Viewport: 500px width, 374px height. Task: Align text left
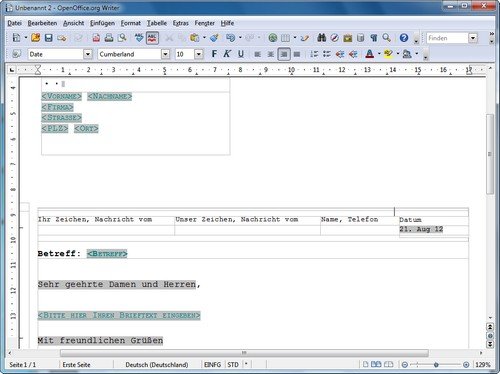pyautogui.click(x=257, y=54)
